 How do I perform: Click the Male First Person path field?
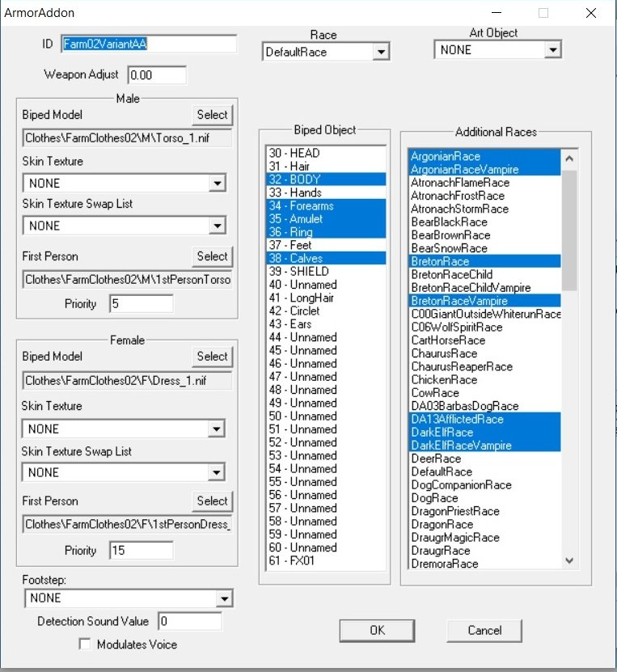pyautogui.click(x=127, y=280)
